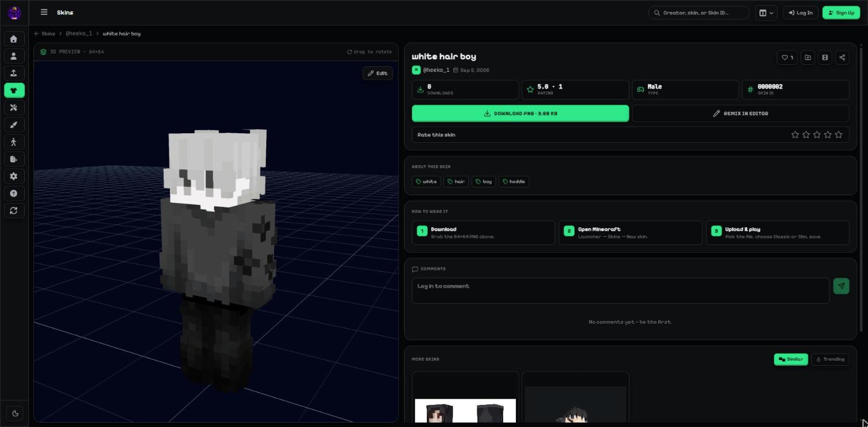Open the second similar skin thumbnail
This screenshot has width=868, height=427.
(x=575, y=397)
